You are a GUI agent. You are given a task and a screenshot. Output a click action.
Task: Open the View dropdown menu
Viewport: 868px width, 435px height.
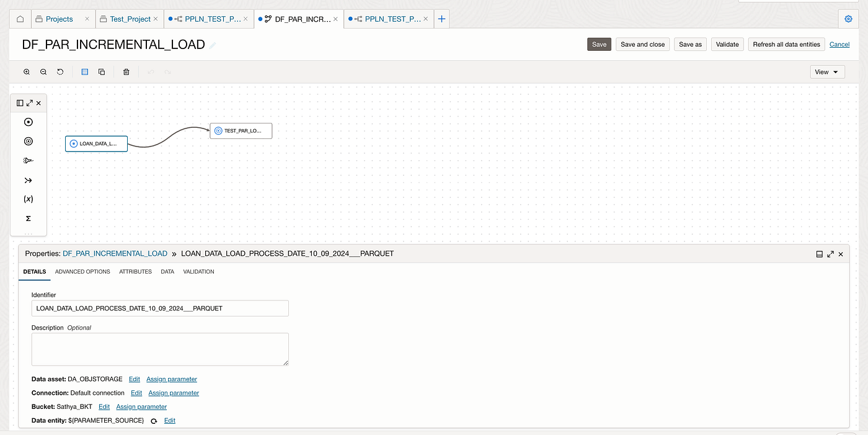pos(827,71)
